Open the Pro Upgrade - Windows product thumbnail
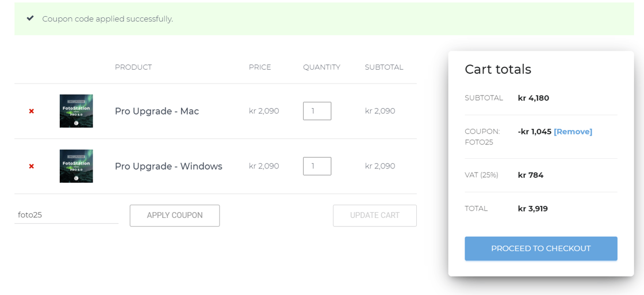644x295 pixels. [x=76, y=166]
